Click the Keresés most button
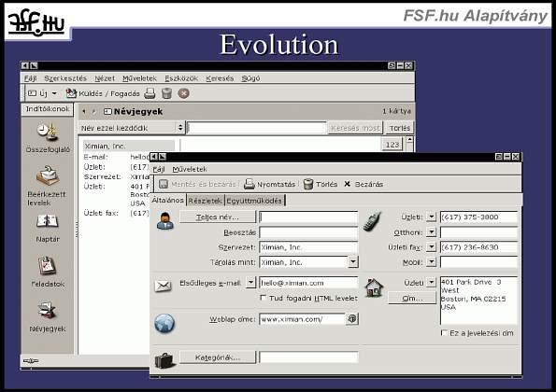Viewport: 556px width, 392px height. [355, 128]
